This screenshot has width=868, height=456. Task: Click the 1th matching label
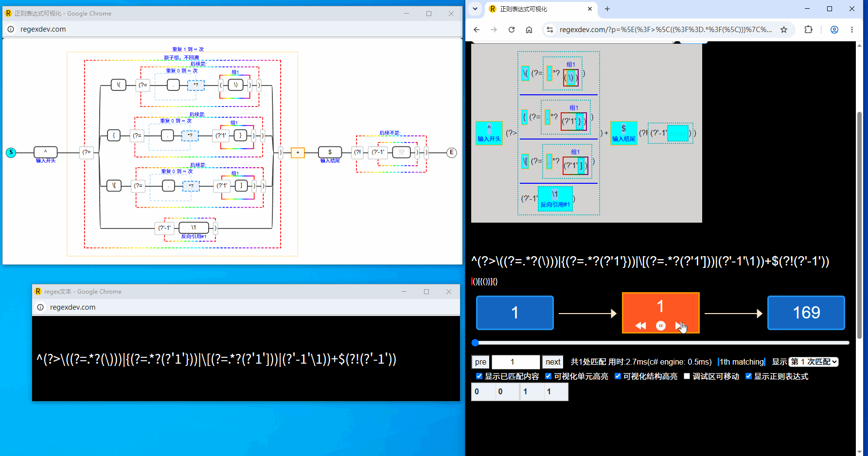(x=742, y=362)
